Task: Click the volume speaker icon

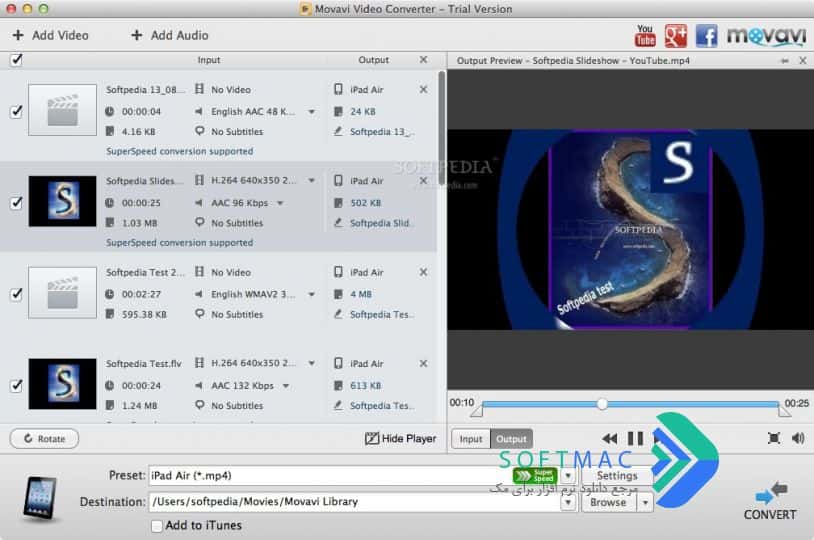Action: (x=798, y=438)
